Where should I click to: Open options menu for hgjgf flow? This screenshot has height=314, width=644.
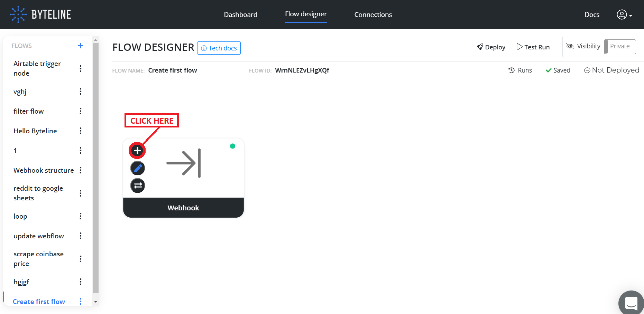(x=81, y=282)
